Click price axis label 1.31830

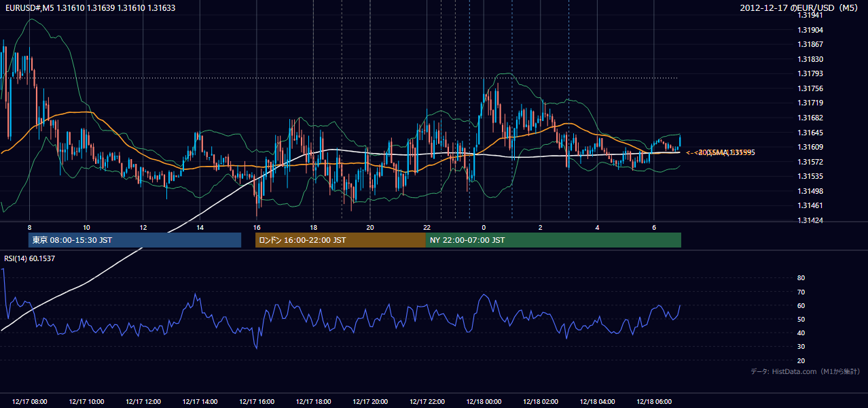[811, 59]
